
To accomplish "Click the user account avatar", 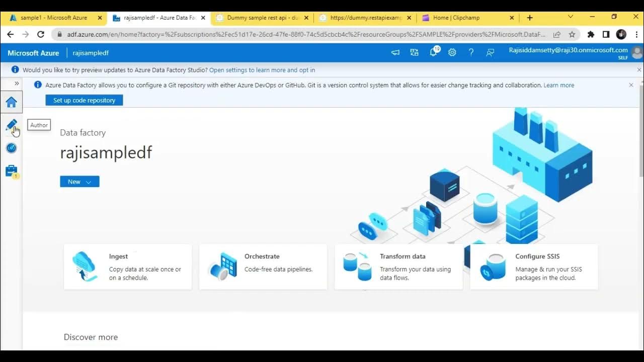I will 637,52.
